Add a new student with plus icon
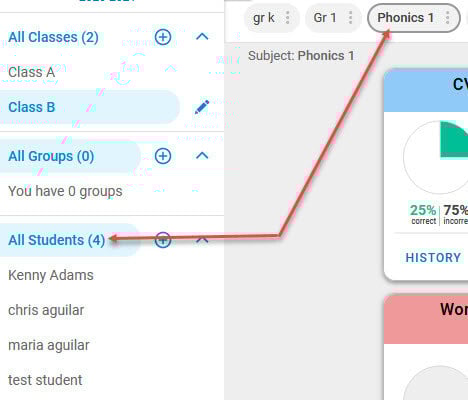This screenshot has width=468, height=400. (x=163, y=240)
